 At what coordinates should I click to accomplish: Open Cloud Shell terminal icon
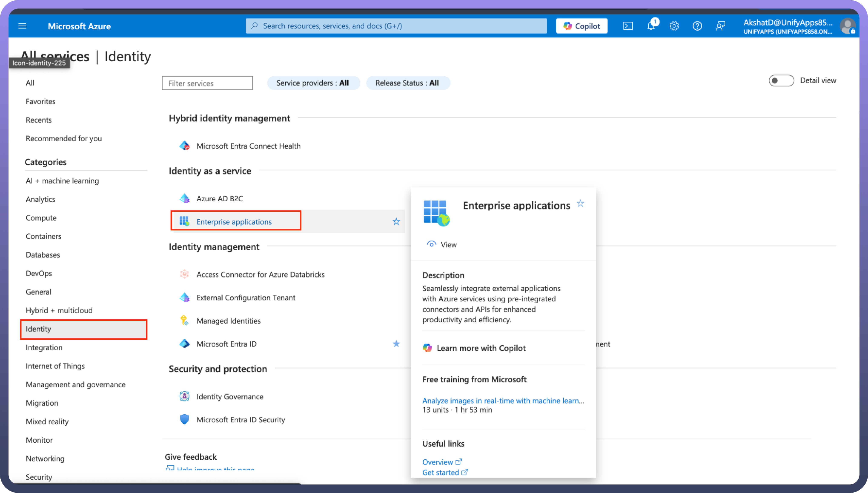628,26
